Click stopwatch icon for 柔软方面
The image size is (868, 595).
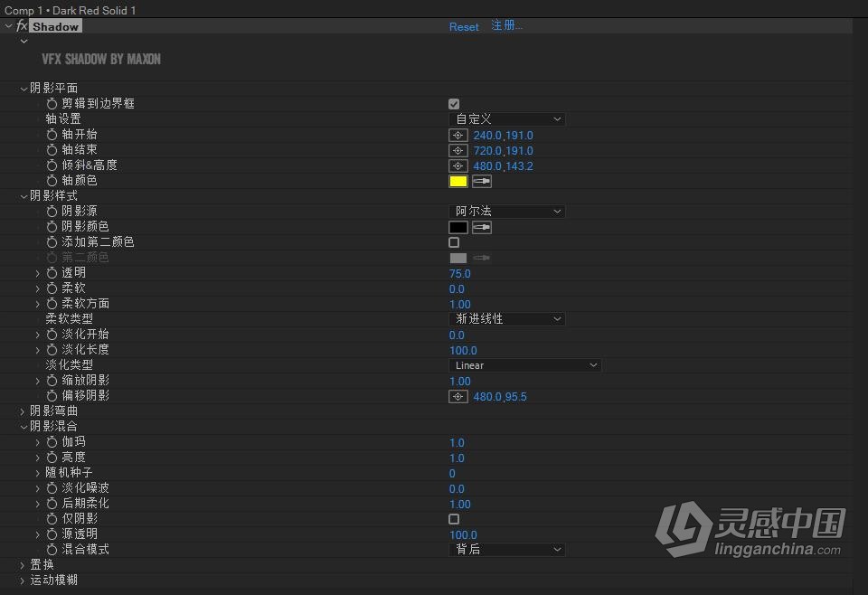(x=52, y=304)
